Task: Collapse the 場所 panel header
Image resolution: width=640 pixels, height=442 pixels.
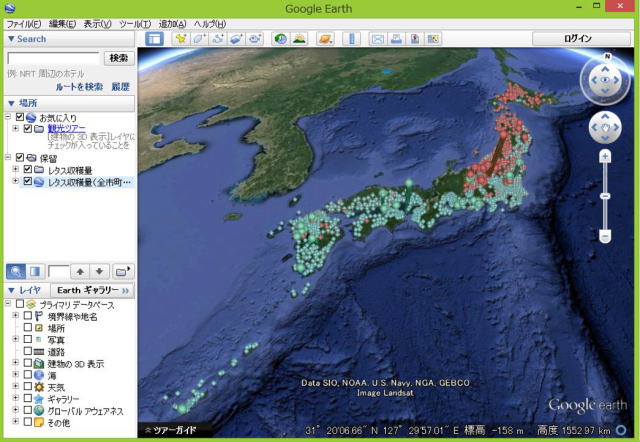Action: pos(11,102)
